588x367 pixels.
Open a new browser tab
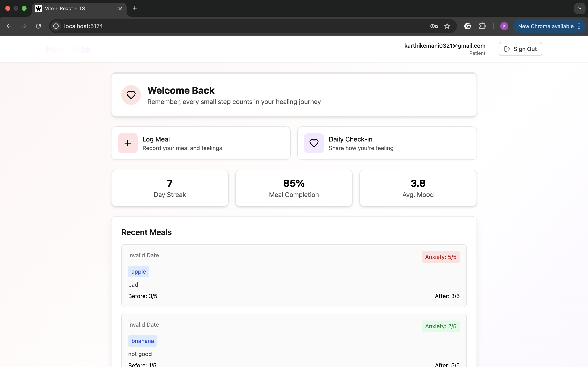(135, 9)
